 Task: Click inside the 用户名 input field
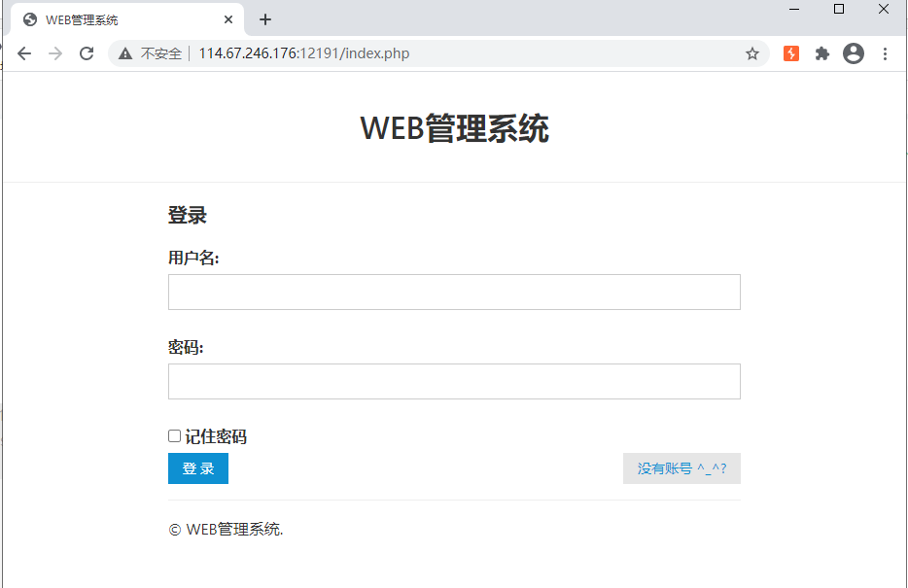tap(453, 292)
